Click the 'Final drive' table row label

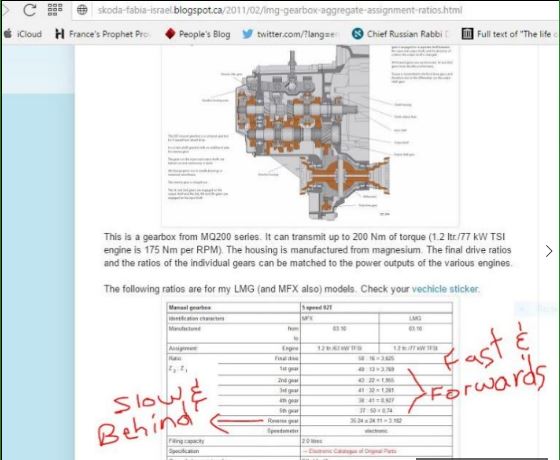click(x=286, y=358)
